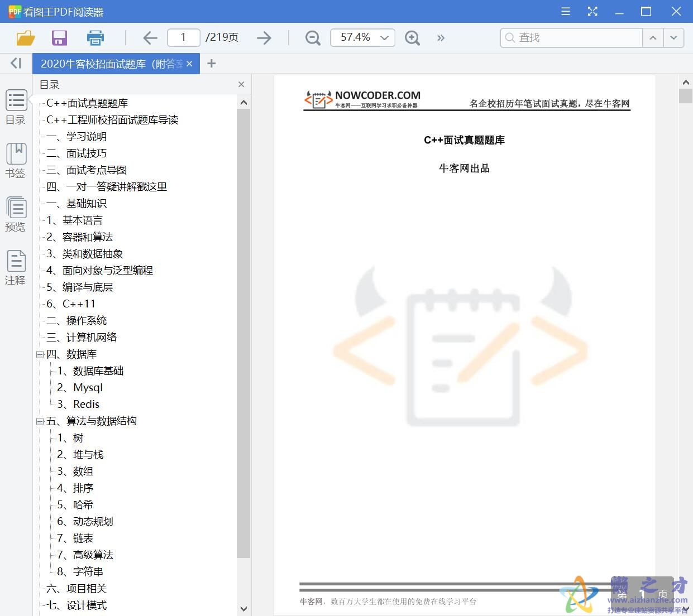Select 7、高级算法 in outline
The height and width of the screenshot is (616, 693).
point(85,555)
